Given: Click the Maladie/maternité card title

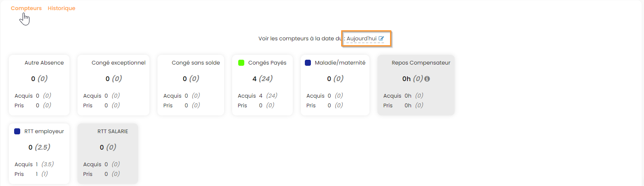Looking at the screenshot, I should tap(340, 63).
